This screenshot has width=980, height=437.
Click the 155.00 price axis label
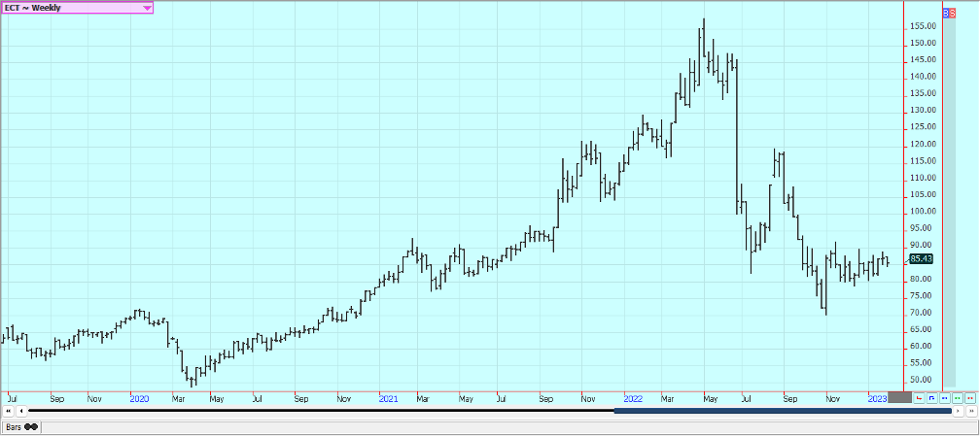point(922,26)
